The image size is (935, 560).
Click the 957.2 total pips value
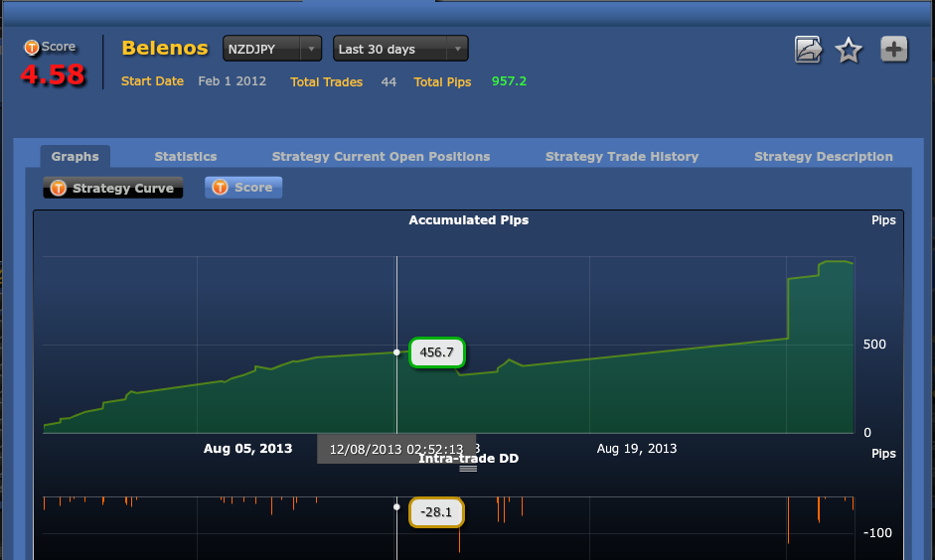(509, 81)
